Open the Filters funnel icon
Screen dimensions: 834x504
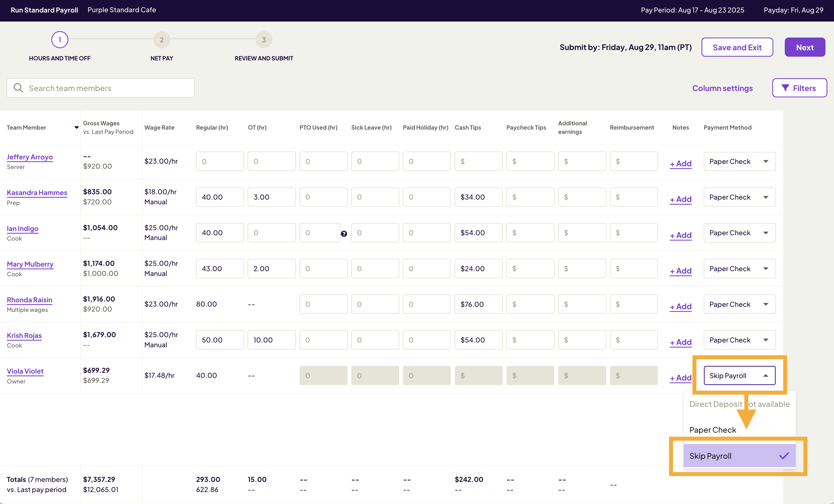786,88
